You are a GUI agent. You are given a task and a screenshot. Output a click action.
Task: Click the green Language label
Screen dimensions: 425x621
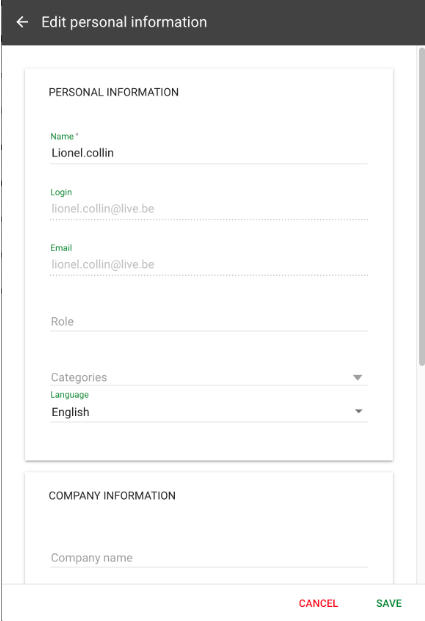(69, 395)
